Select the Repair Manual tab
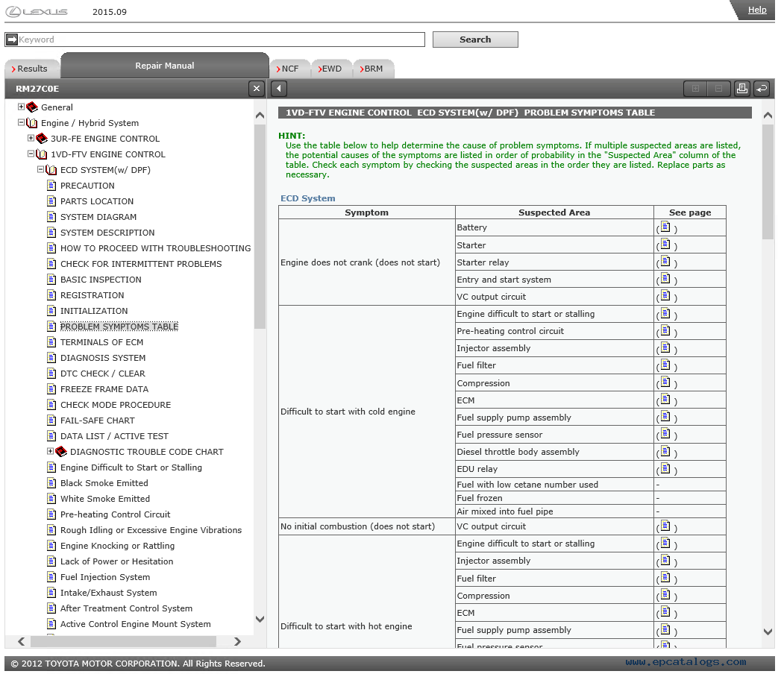 click(165, 66)
